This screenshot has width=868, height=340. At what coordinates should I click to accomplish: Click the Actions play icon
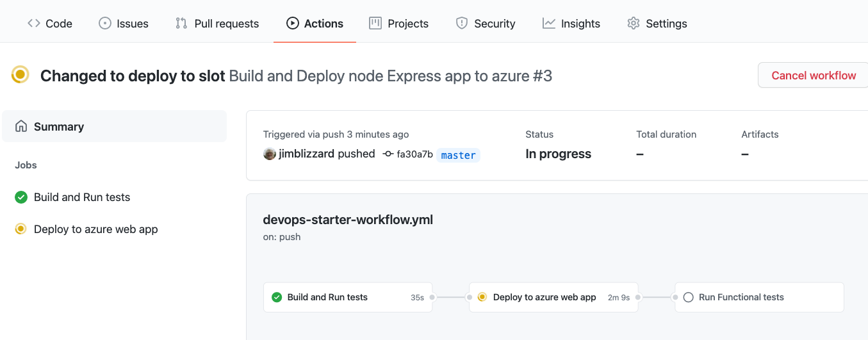pyautogui.click(x=292, y=24)
